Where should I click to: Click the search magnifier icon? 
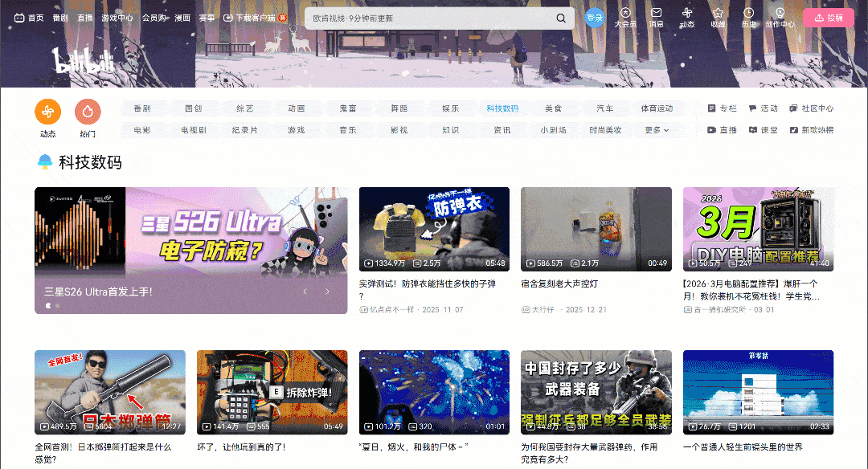coord(561,18)
